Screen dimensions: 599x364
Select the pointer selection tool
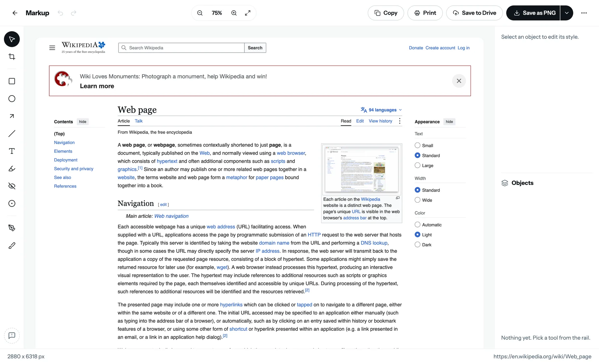pyautogui.click(x=12, y=39)
